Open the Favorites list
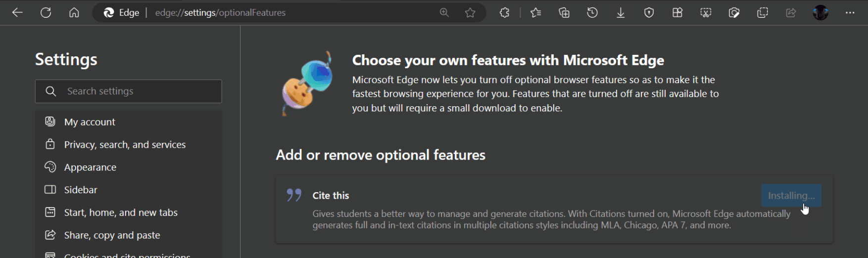868x258 pixels. 535,13
